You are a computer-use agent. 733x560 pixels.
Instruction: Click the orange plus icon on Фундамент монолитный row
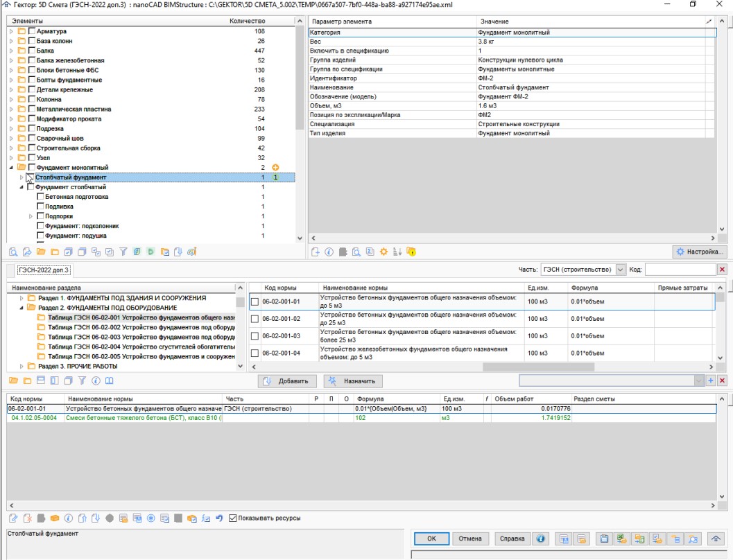point(275,168)
